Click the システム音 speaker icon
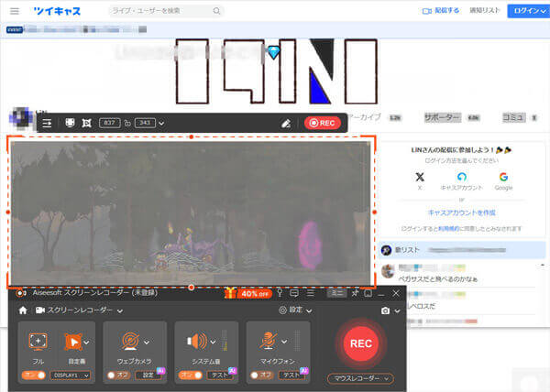Screen dimensions: 550x392 coord(197,341)
